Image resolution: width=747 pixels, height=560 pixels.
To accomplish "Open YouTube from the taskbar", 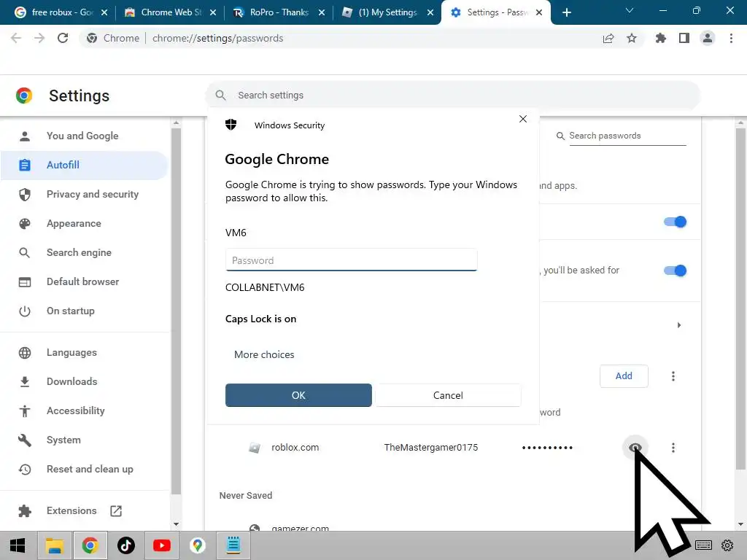I will click(162, 545).
